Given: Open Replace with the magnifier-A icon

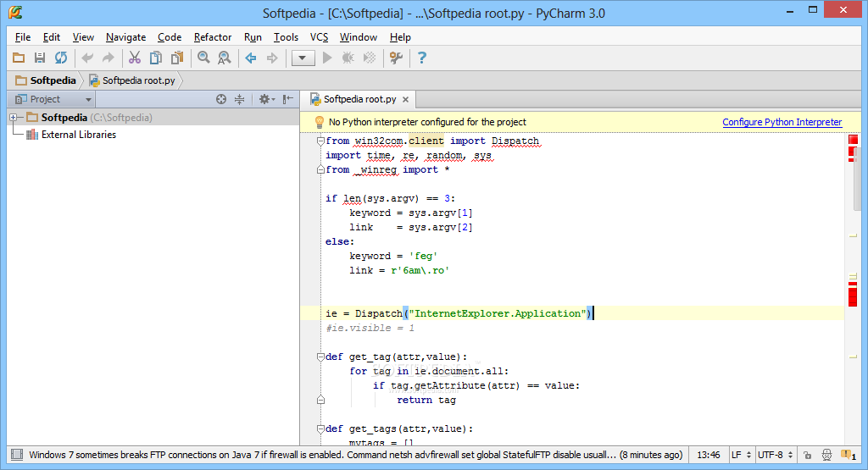Looking at the screenshot, I should click(x=224, y=58).
